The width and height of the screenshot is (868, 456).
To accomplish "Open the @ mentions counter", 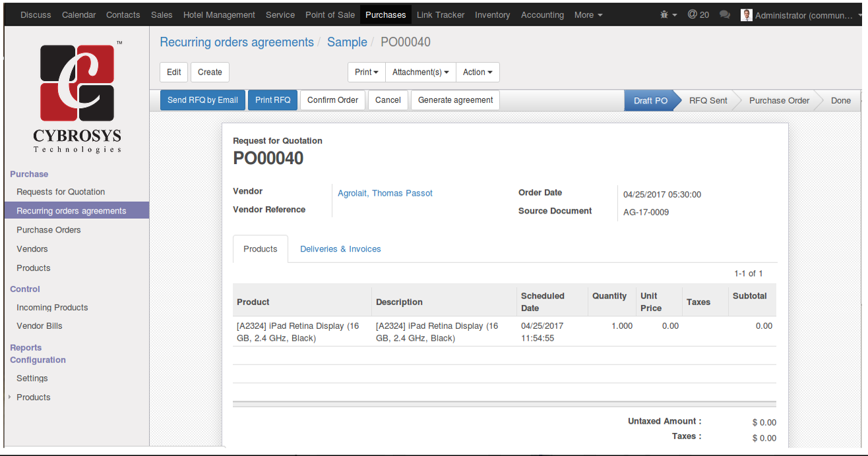I will click(x=698, y=14).
